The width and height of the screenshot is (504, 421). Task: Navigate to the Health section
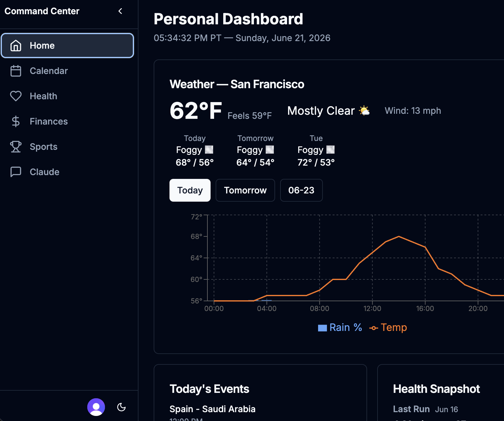coord(67,96)
